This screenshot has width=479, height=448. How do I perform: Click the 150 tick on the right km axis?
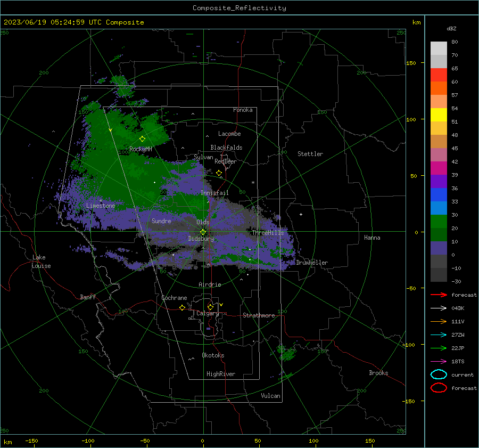411,63
